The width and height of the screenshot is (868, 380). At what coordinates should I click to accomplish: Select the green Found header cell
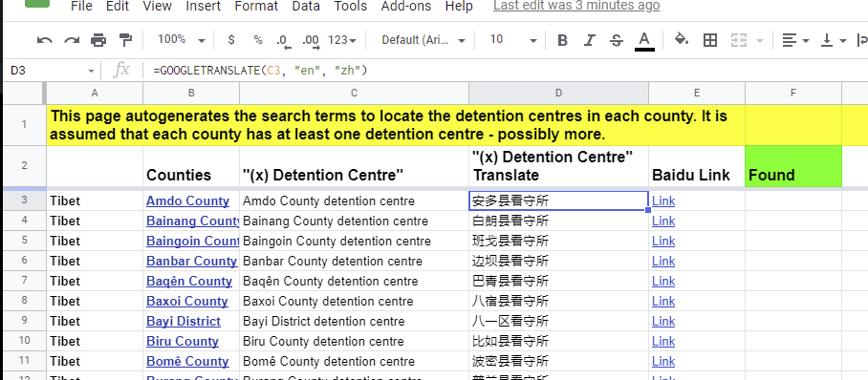tap(793, 166)
